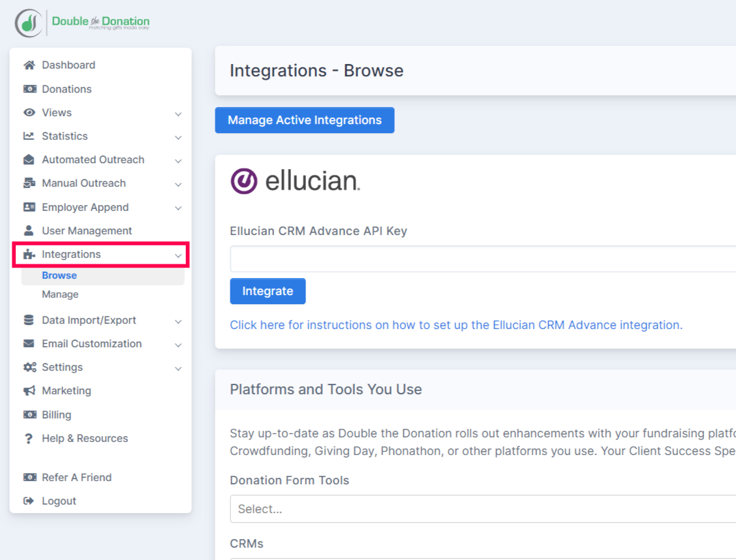Expand the Automated Outreach chevron
This screenshot has width=736, height=560.
(178, 161)
